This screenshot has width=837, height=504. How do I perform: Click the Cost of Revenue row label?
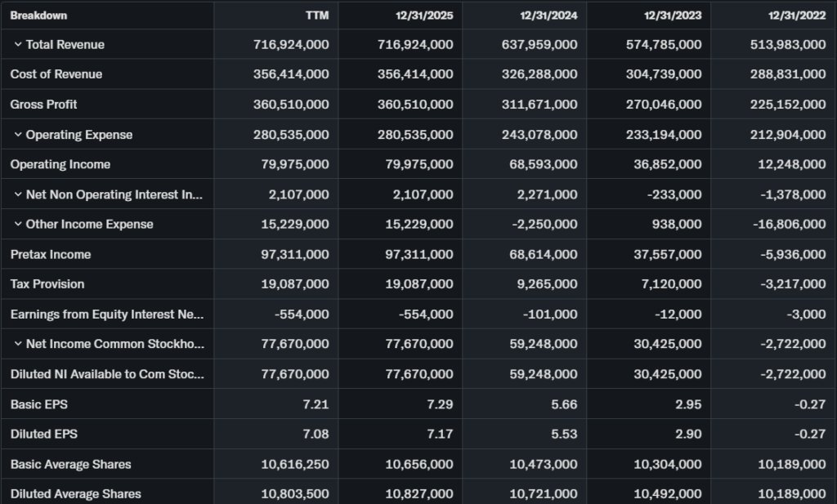click(x=56, y=74)
